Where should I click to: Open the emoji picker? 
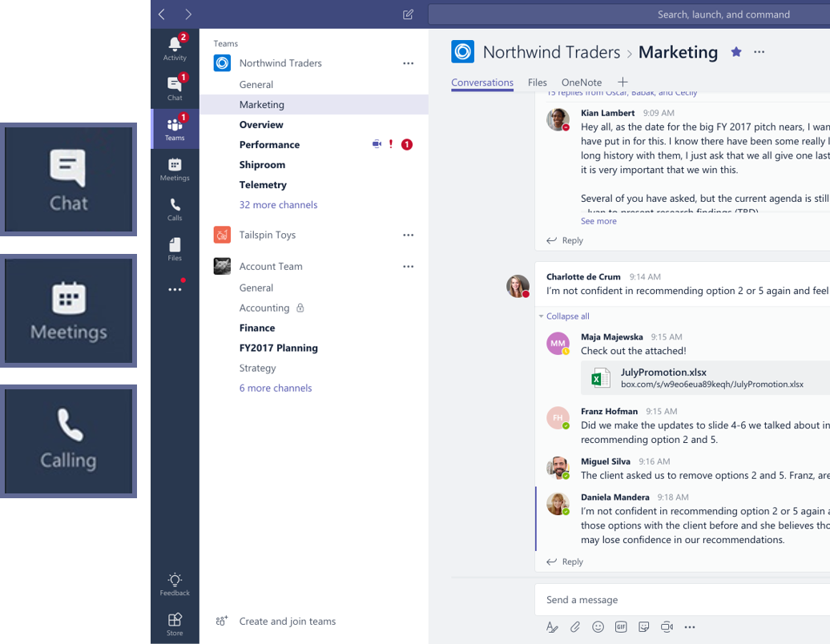[598, 627]
